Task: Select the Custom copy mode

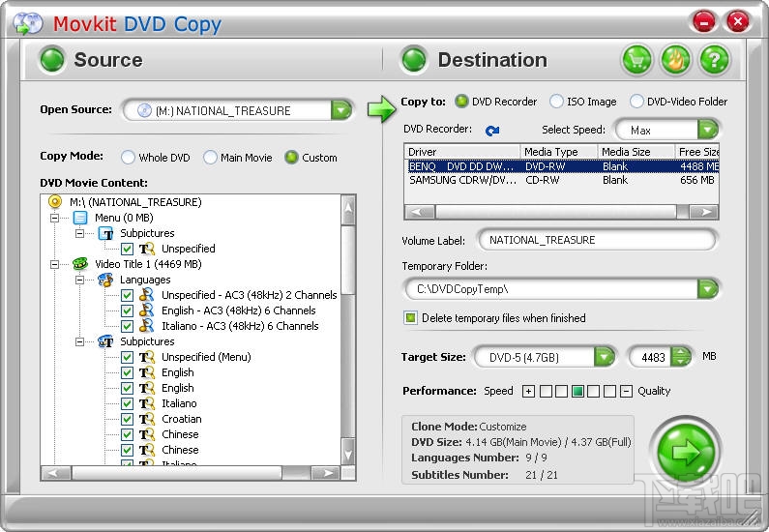Action: (x=291, y=158)
